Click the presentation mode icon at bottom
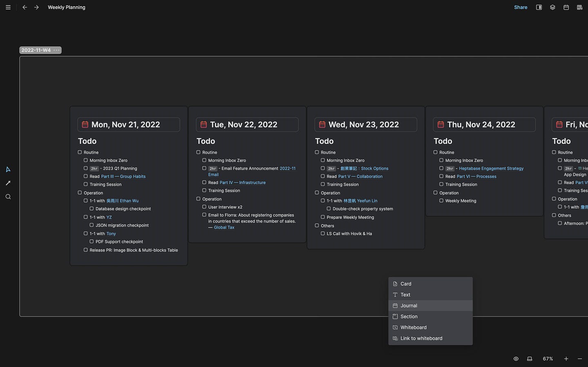Screen dimensions: 588x367 pos(530,359)
